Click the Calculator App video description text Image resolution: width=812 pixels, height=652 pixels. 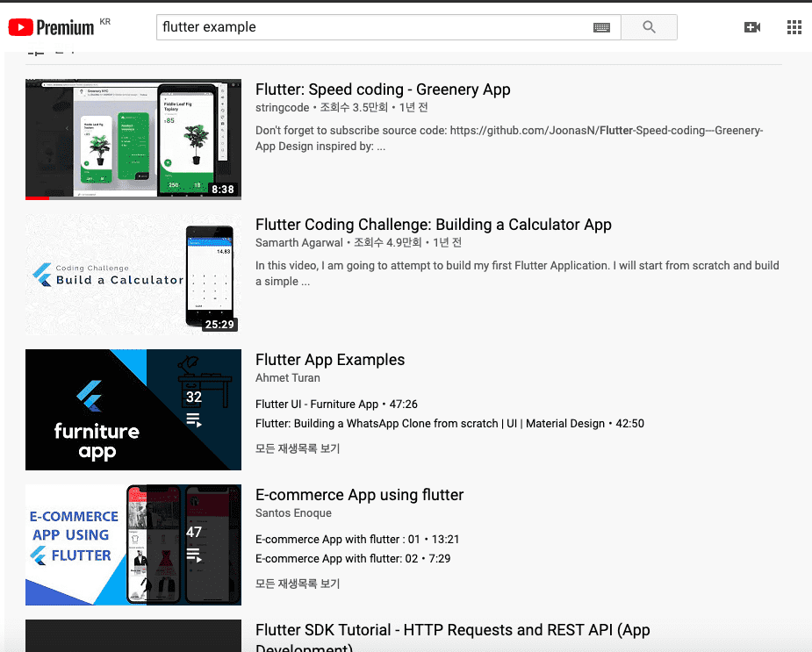[x=517, y=274]
